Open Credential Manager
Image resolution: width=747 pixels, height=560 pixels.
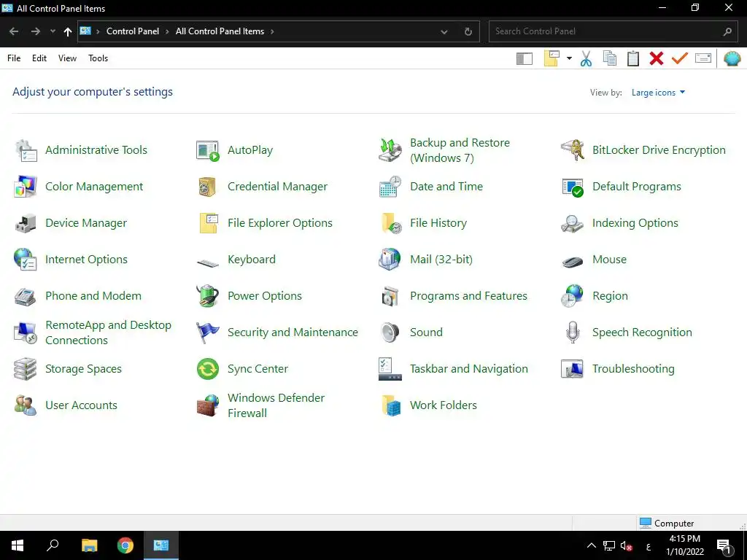(x=262, y=187)
